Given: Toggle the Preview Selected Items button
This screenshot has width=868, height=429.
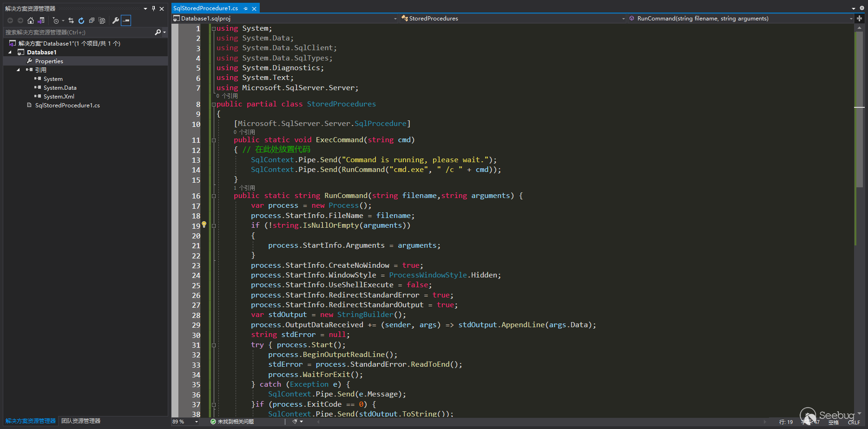Looking at the screenshot, I should coord(126,20).
